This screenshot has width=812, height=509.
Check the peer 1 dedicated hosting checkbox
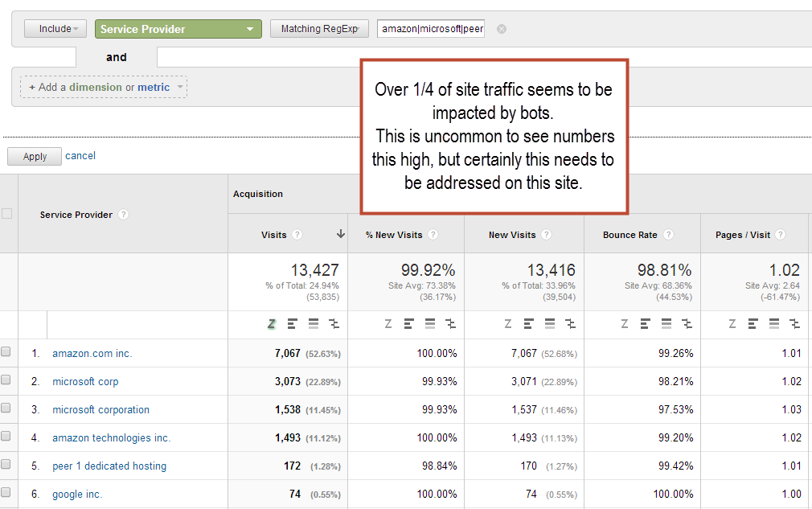point(6,464)
